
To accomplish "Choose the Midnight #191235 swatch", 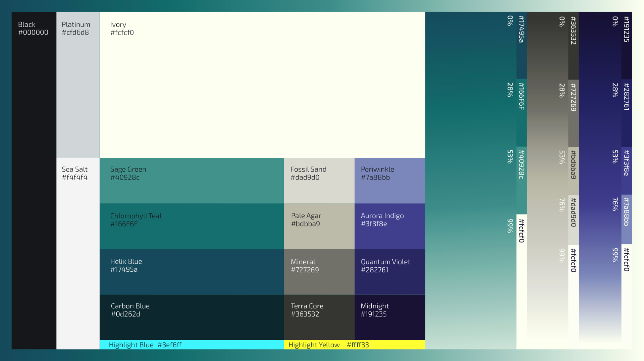I will (390, 317).
